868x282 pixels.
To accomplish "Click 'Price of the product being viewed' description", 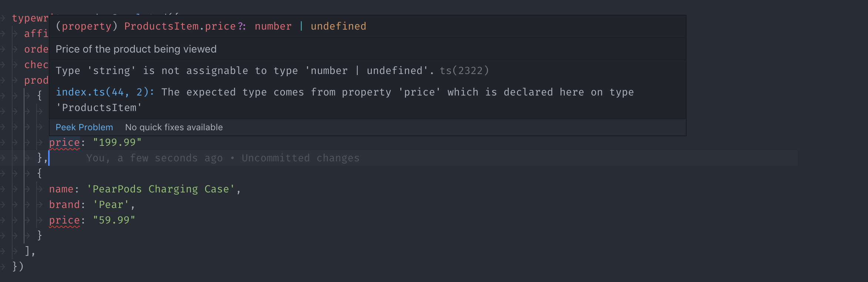I will point(136,49).
